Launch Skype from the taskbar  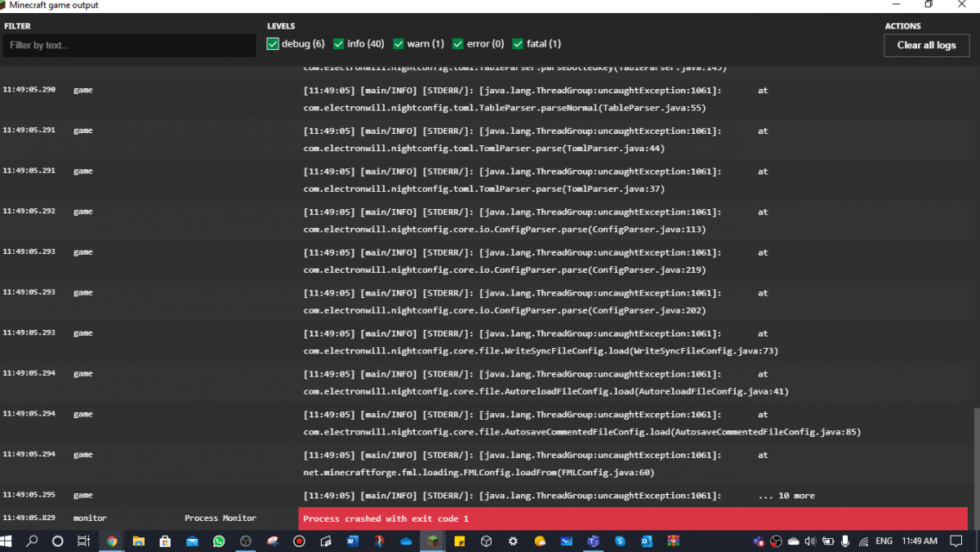pos(621,541)
